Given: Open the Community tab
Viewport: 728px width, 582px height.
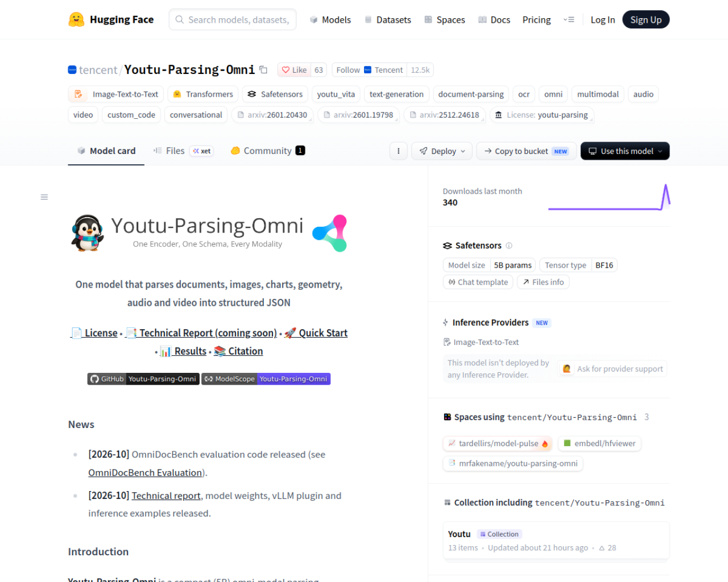Looking at the screenshot, I should pyautogui.click(x=268, y=151).
